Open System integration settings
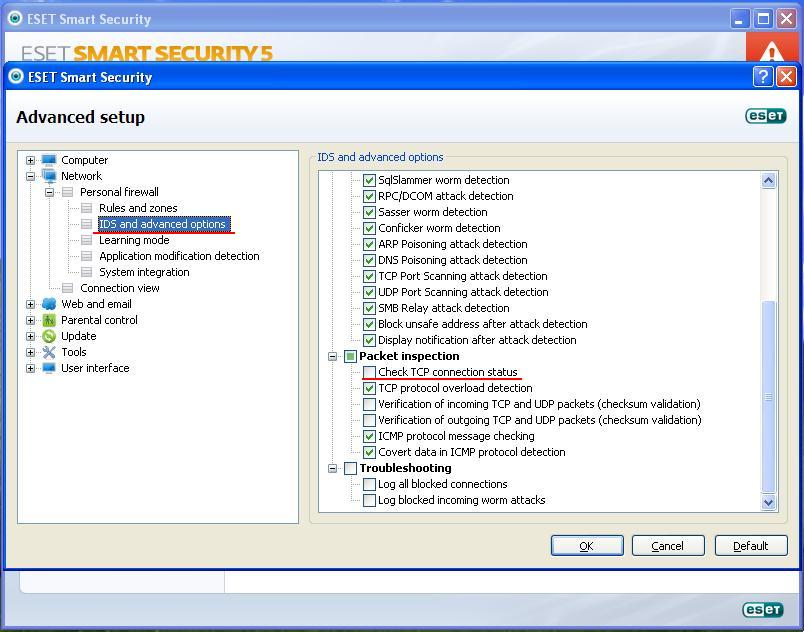The width and height of the screenshot is (804, 632). (x=144, y=272)
